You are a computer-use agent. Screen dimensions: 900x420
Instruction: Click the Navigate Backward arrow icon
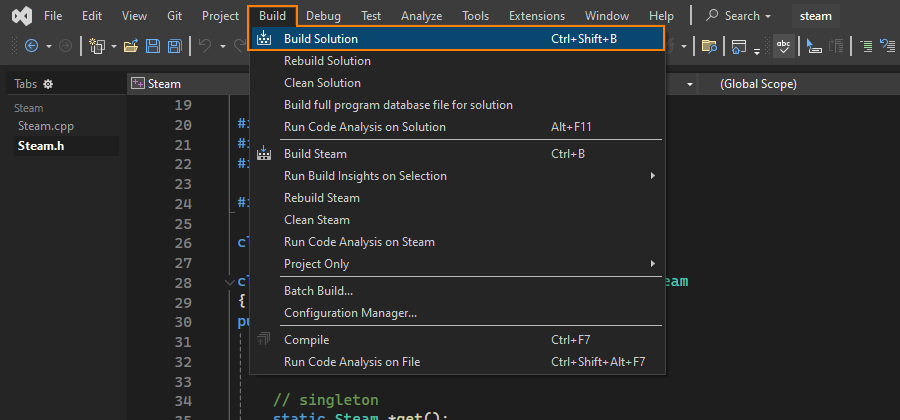point(32,45)
